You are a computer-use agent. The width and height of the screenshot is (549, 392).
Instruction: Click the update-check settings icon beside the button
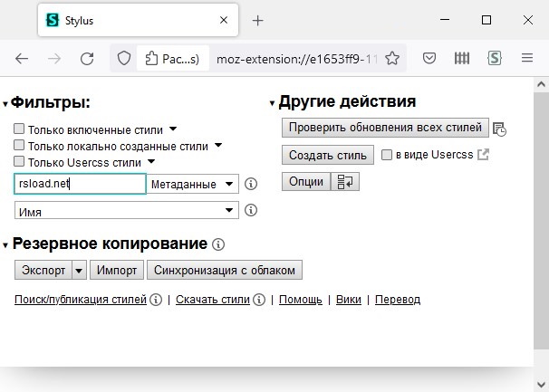coord(499,129)
